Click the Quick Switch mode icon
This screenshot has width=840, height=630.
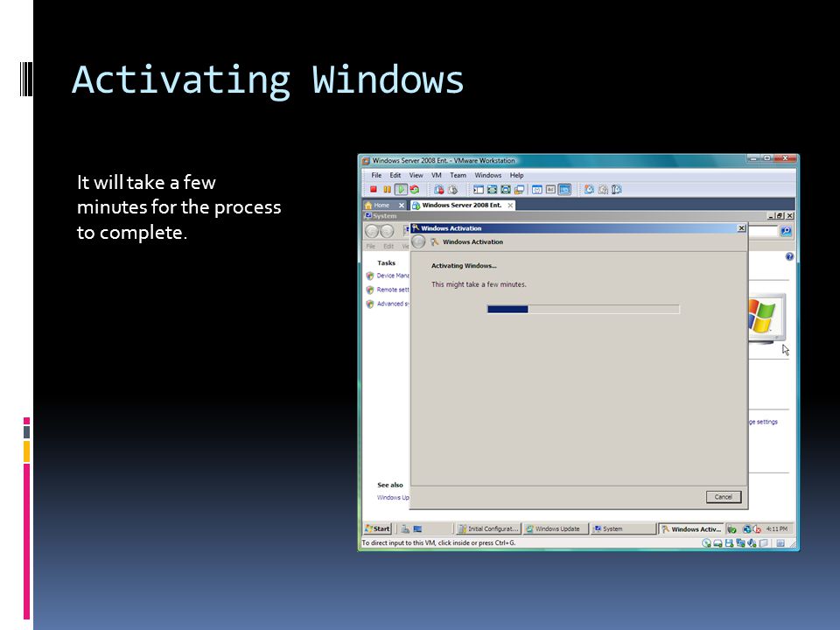coord(505,189)
